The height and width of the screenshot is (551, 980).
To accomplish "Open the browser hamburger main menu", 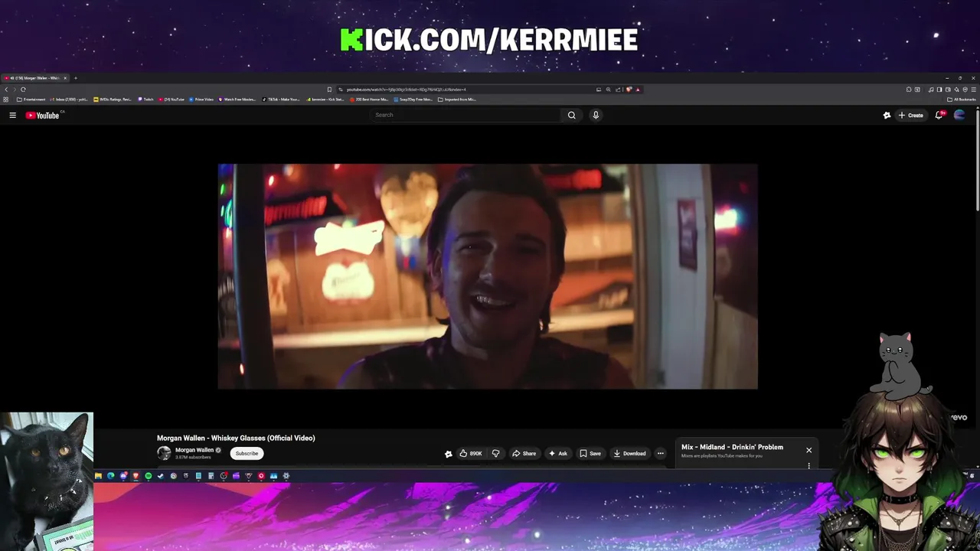I will pyautogui.click(x=974, y=90).
